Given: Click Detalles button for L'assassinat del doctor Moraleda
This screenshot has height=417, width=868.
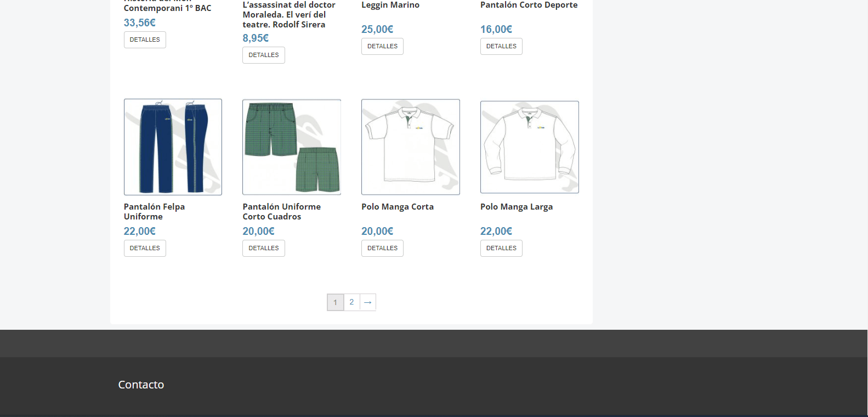Looking at the screenshot, I should 264,55.
